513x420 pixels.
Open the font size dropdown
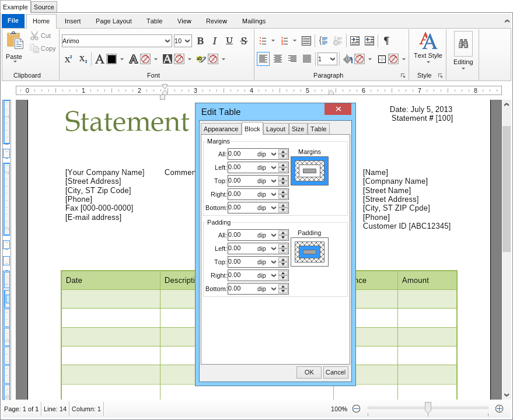click(187, 41)
